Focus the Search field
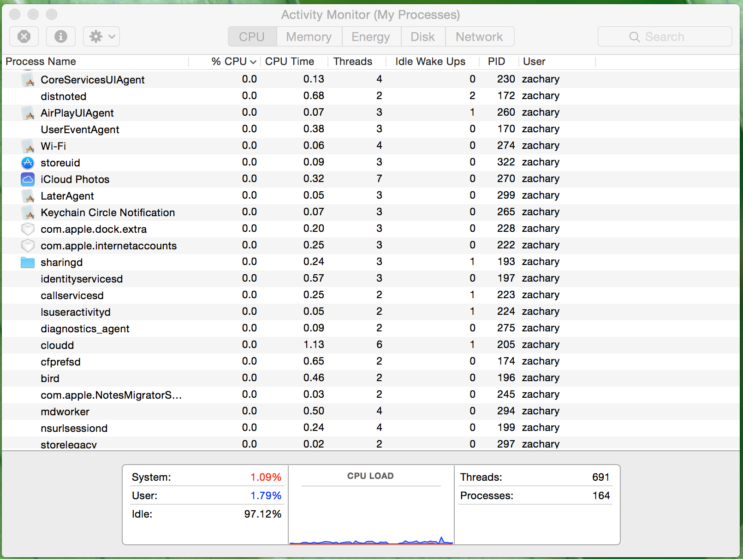Image resolution: width=743 pixels, height=560 pixels. [665, 36]
